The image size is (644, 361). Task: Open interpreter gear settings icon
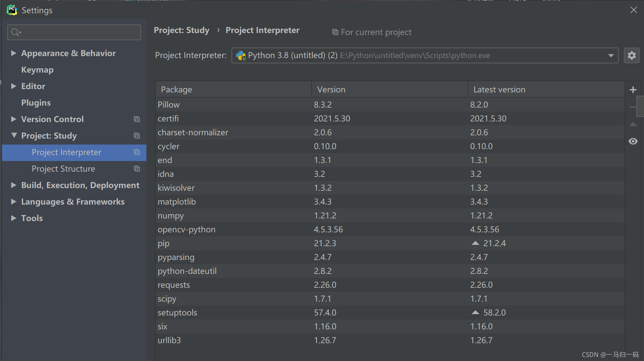pyautogui.click(x=631, y=55)
